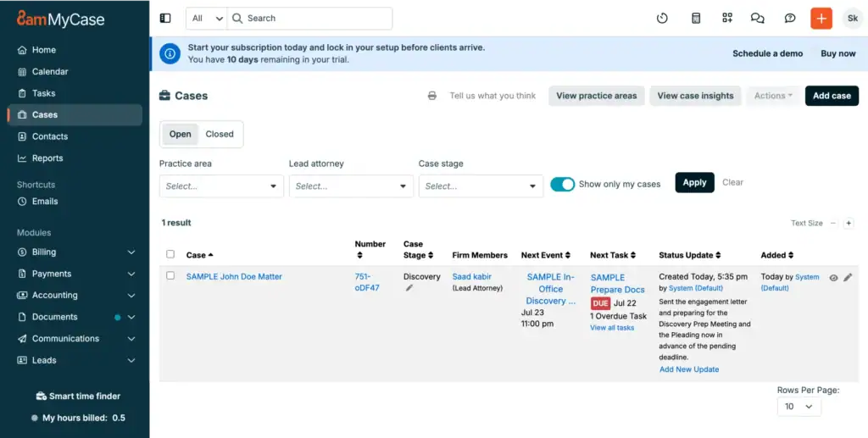Open the Lead attorney select dropdown
868x438 pixels.
tap(351, 186)
